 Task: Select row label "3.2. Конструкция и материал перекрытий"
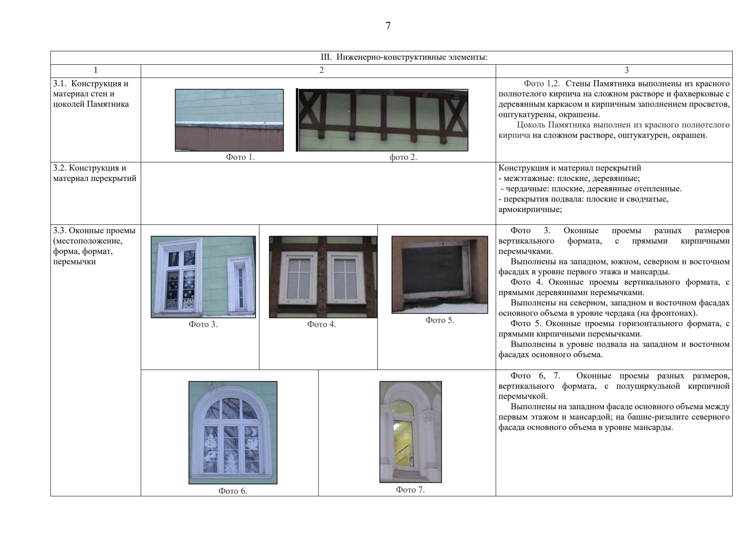tap(95, 173)
